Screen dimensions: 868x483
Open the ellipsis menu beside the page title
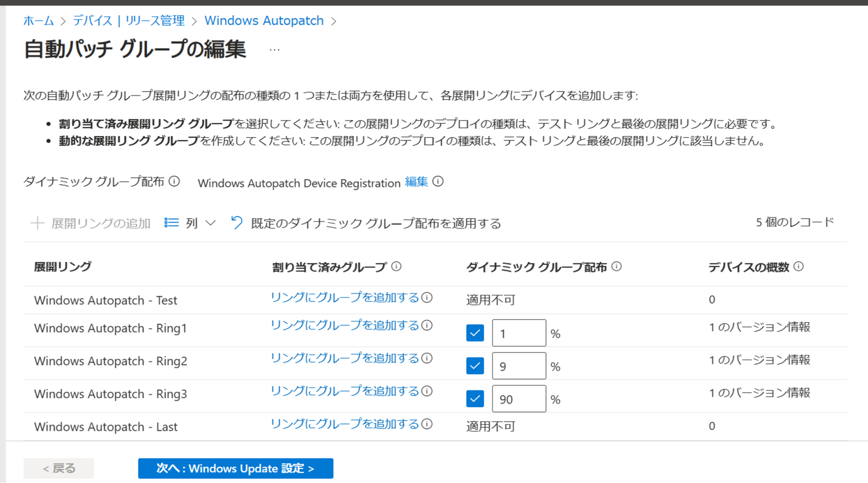tap(275, 50)
